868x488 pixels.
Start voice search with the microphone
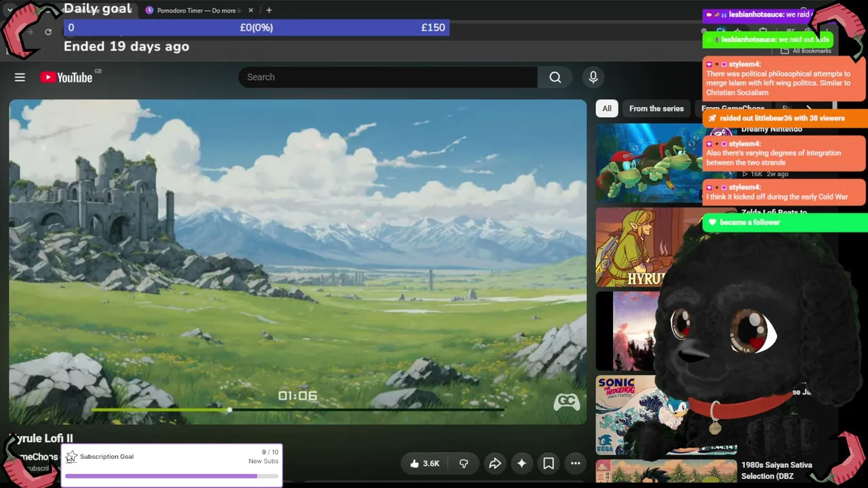click(593, 77)
